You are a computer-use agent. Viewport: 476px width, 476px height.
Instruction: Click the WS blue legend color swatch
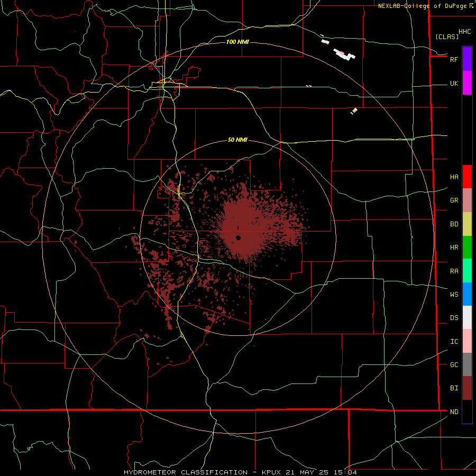point(467,294)
